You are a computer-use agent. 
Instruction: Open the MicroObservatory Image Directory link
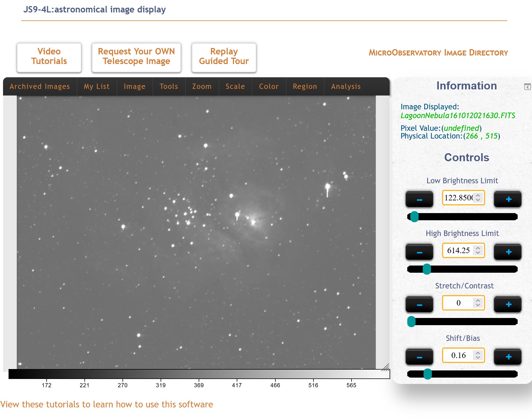(x=438, y=52)
